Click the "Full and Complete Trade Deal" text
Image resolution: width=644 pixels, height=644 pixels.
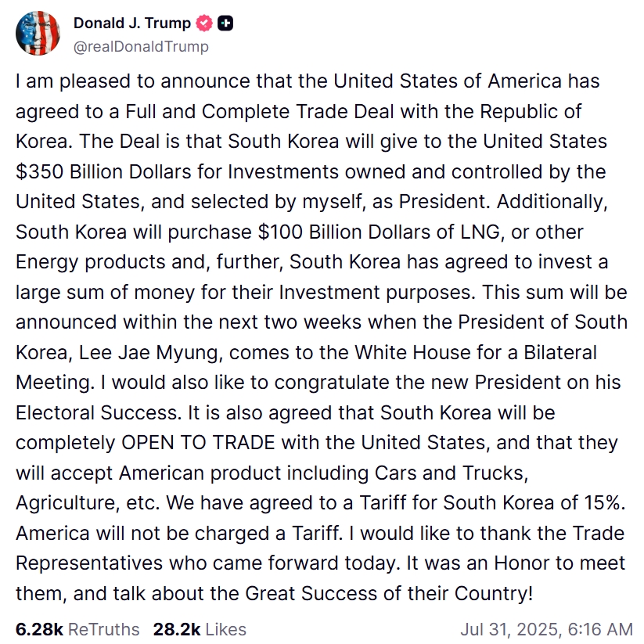260,112
